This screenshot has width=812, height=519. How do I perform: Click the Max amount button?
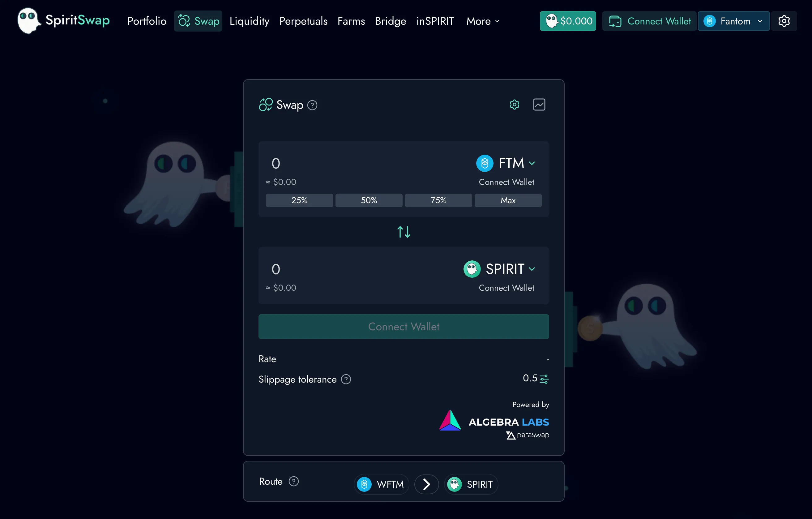508,200
